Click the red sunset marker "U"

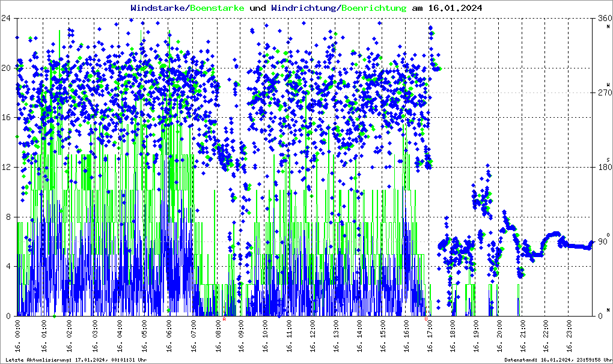click(425, 319)
